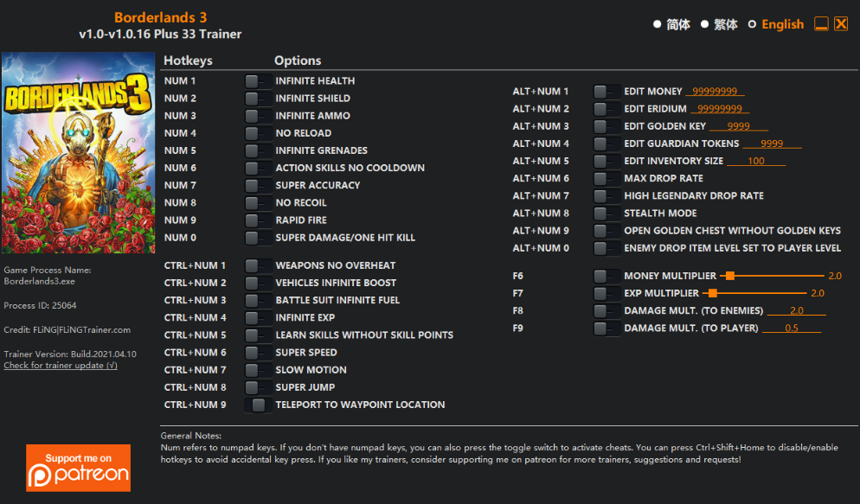Toggle Stealth Mode switch
The width and height of the screenshot is (860, 504).
pyautogui.click(x=606, y=214)
